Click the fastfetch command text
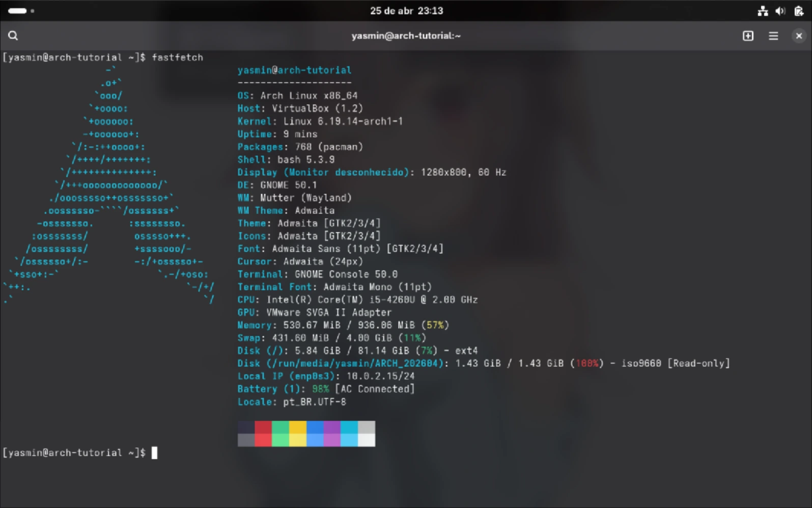812x508 pixels. (177, 58)
